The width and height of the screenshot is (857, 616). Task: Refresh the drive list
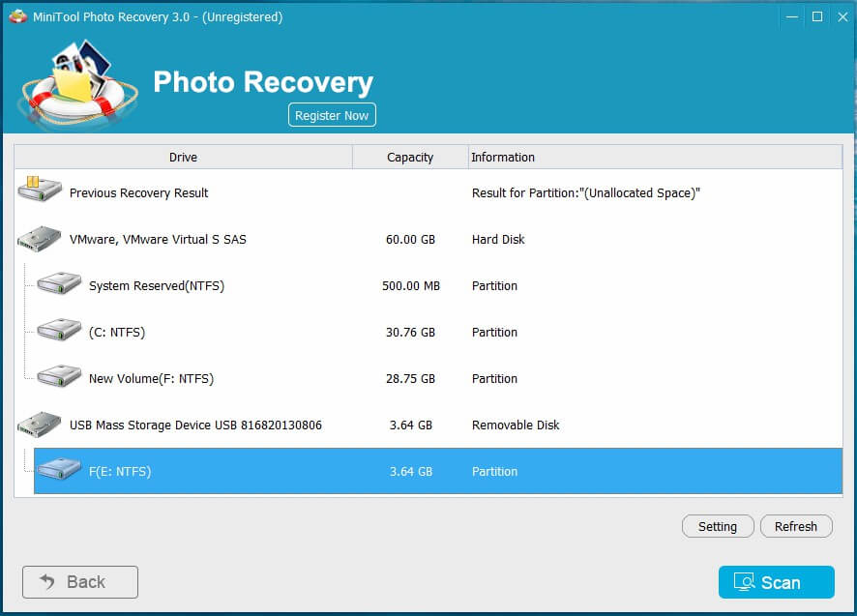[x=796, y=526]
